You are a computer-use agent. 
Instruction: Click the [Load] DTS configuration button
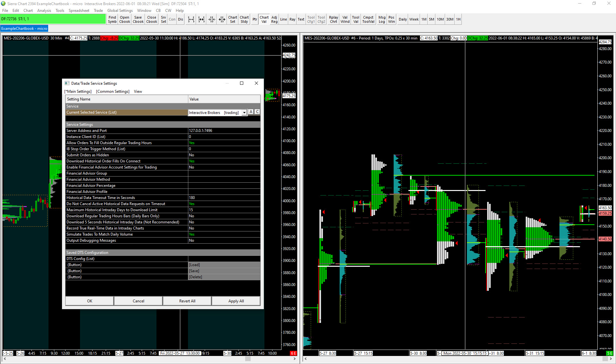[x=224, y=265]
